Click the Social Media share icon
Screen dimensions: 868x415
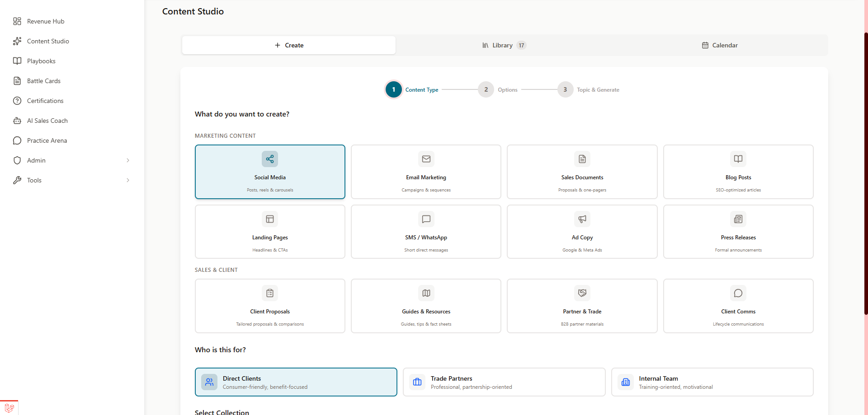click(270, 159)
